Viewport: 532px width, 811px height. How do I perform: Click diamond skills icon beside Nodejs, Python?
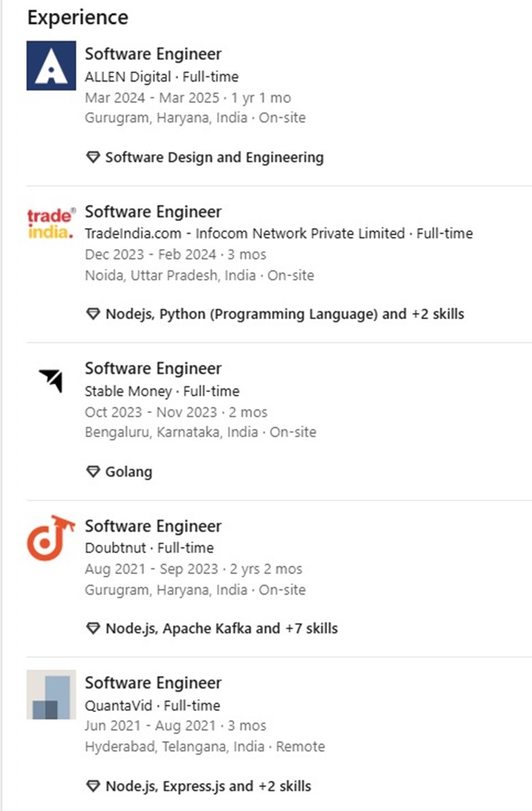click(93, 314)
